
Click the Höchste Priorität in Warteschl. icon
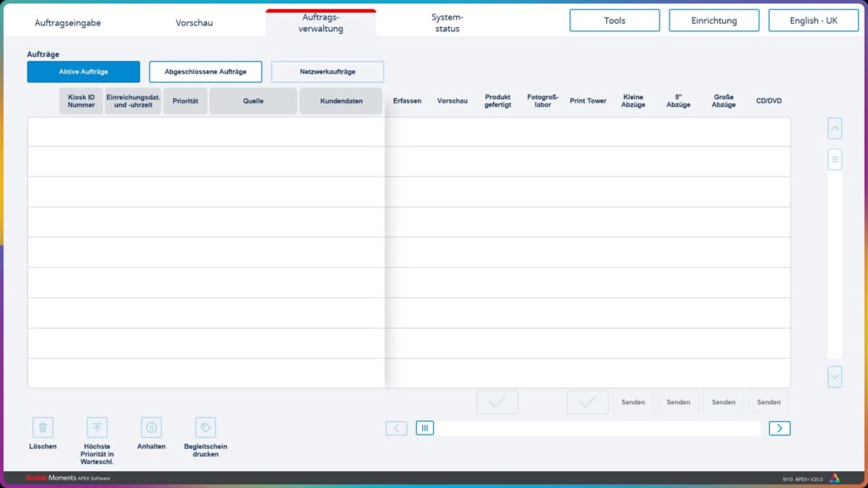(97, 428)
